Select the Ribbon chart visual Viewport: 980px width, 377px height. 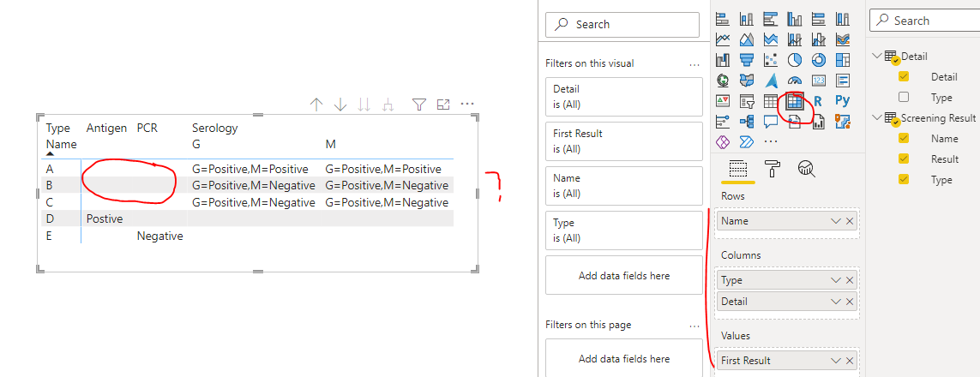pyautogui.click(x=842, y=39)
